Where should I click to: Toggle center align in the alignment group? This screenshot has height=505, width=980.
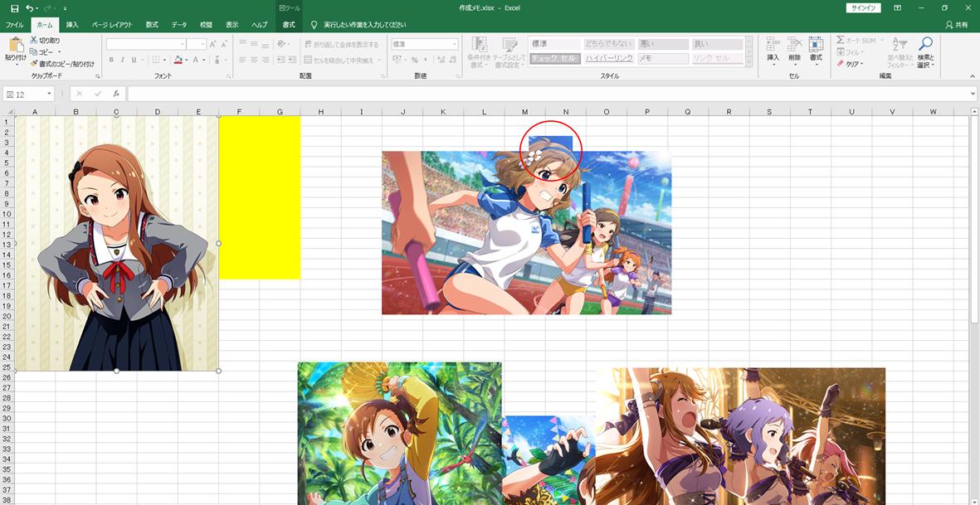[254, 60]
